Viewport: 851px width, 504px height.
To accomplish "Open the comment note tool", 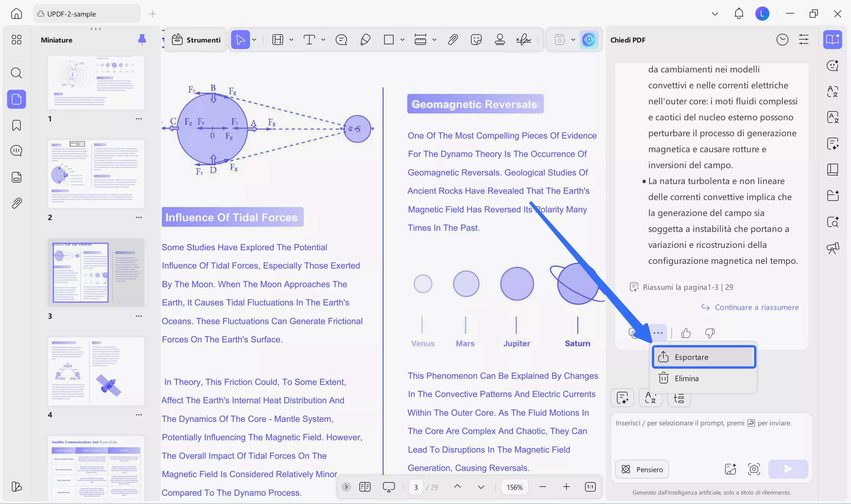I will click(x=341, y=40).
